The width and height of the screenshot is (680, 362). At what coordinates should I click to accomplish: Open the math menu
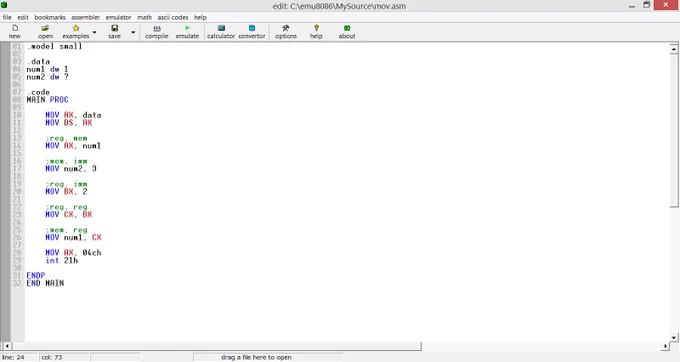pos(144,17)
